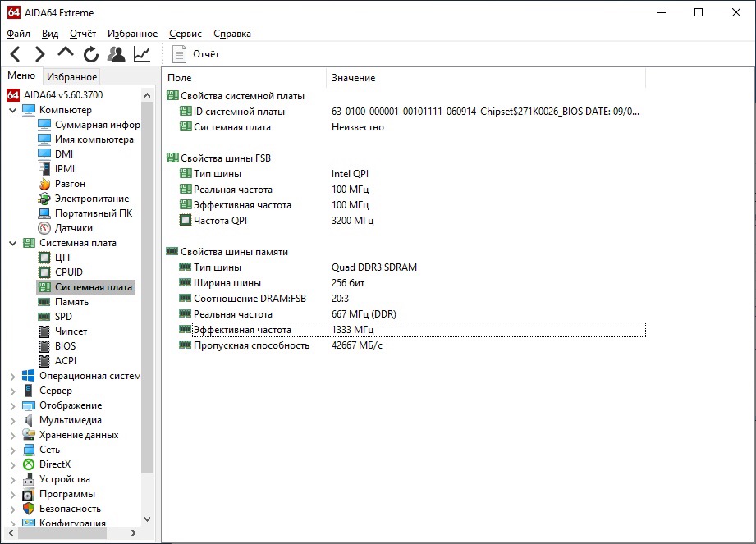The image size is (756, 544).
Task: Refresh the page with the circular arrow icon
Action: coord(90,54)
